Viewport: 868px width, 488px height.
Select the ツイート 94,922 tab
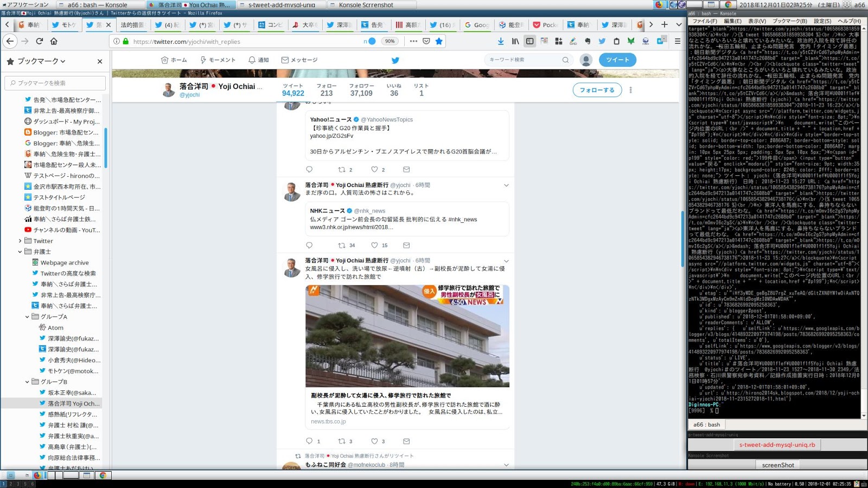(x=293, y=90)
